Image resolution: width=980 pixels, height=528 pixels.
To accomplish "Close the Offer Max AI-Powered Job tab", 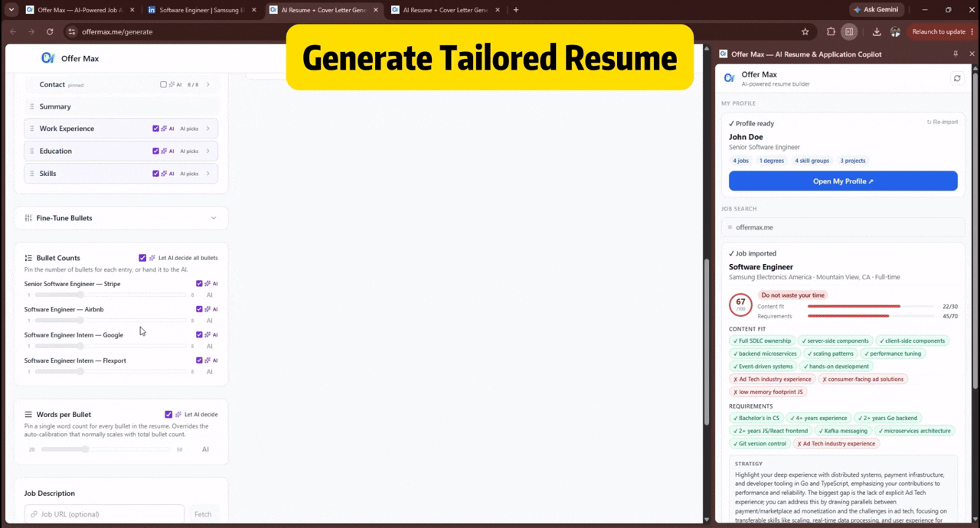I will click(132, 10).
